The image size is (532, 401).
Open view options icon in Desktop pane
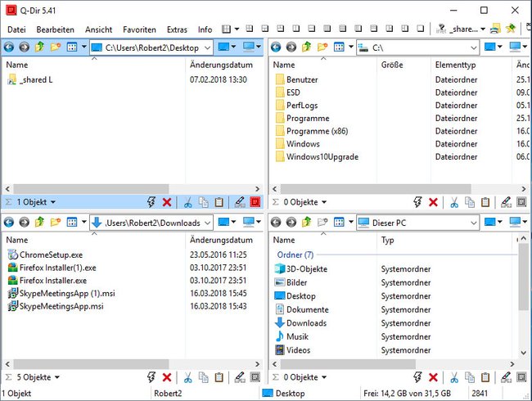[72, 47]
